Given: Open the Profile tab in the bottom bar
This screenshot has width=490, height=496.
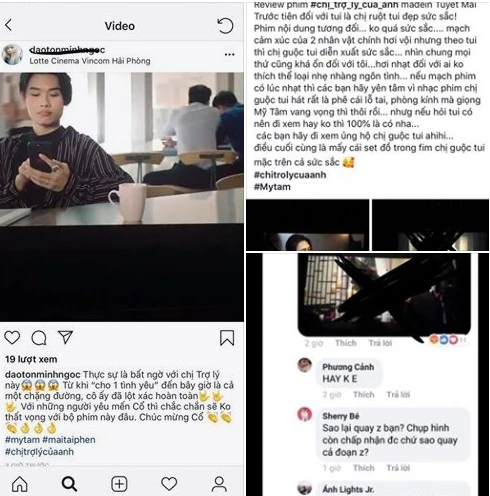Looking at the screenshot, I should (x=219, y=484).
